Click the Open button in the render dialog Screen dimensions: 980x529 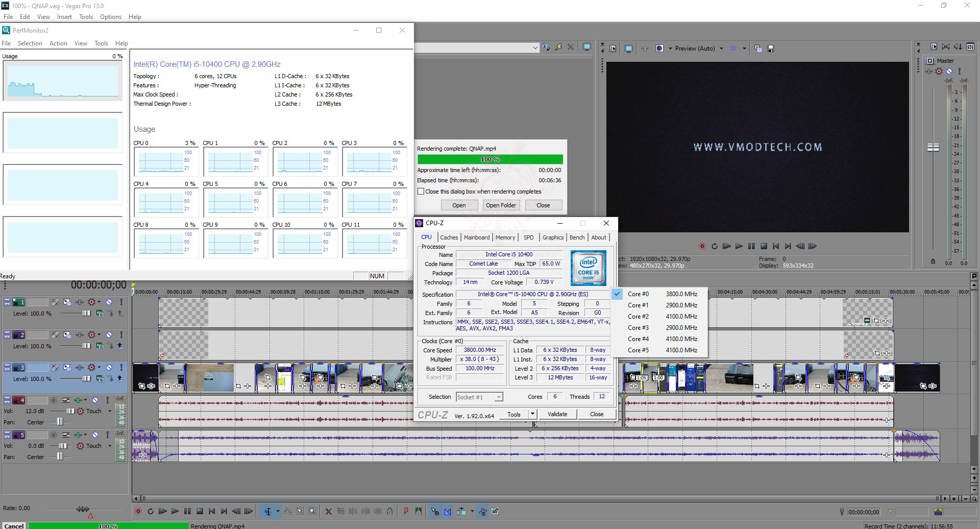(459, 205)
